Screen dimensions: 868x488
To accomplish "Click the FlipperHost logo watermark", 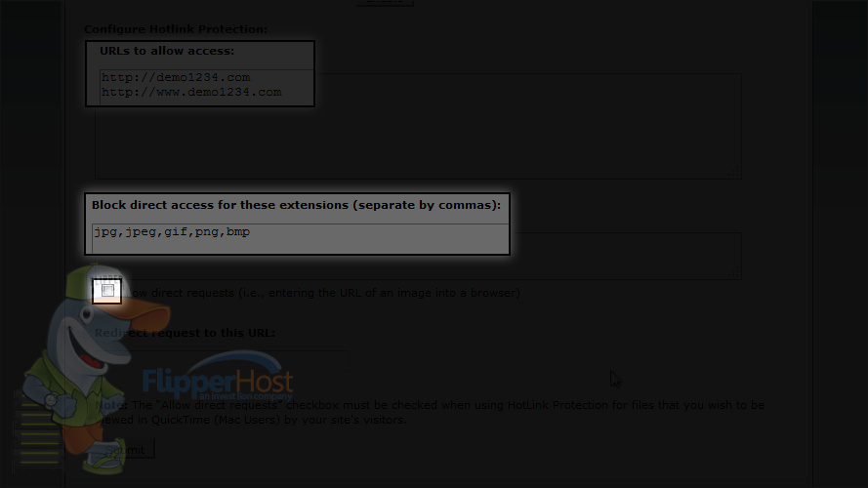I will [218, 377].
